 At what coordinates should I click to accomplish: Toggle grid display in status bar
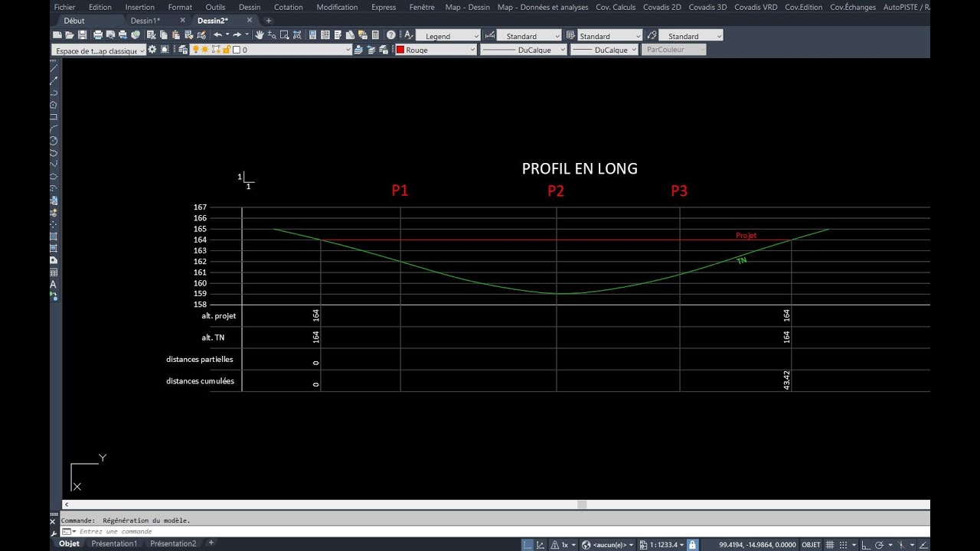(830, 544)
